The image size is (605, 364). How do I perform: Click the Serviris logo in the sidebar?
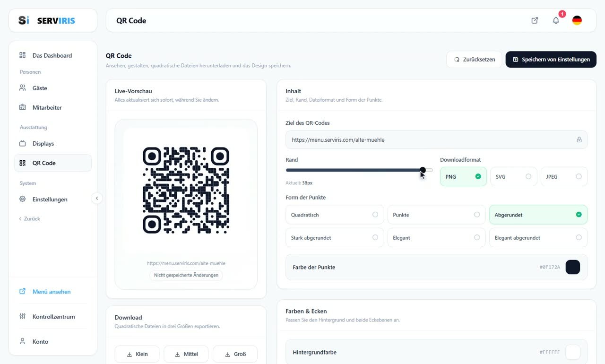46,20
